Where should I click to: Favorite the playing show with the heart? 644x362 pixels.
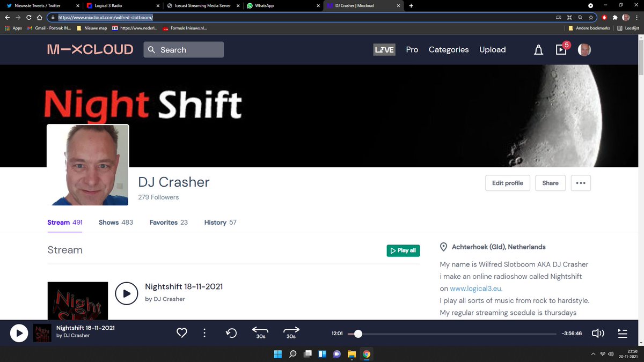181,333
